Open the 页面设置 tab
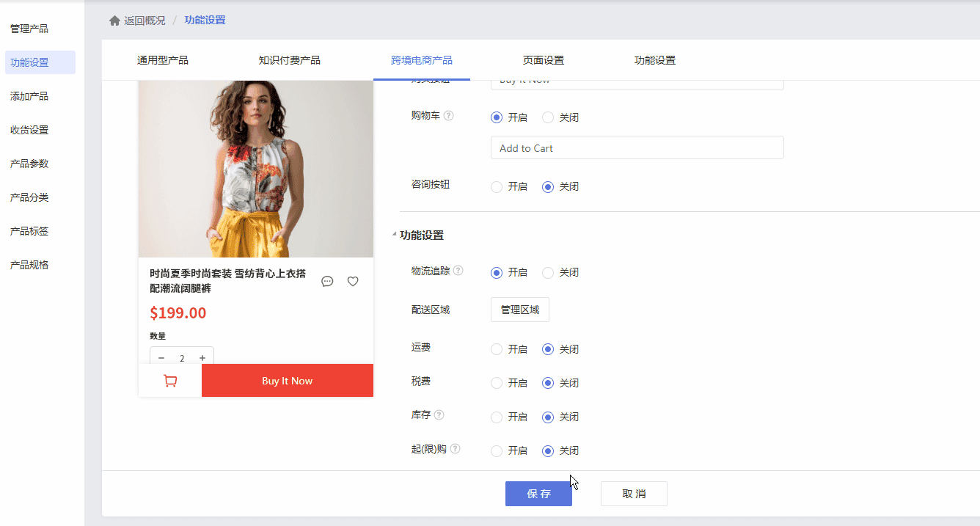 (x=544, y=60)
